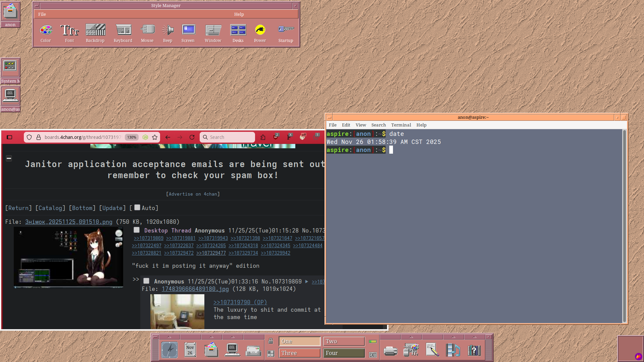
Task: Open the film and music note icon
Action: click(453, 350)
